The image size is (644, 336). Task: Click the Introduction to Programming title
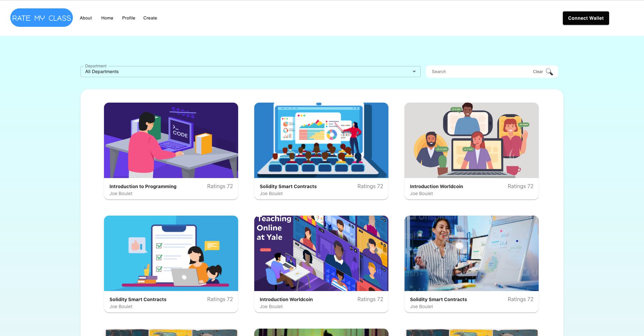(x=143, y=186)
